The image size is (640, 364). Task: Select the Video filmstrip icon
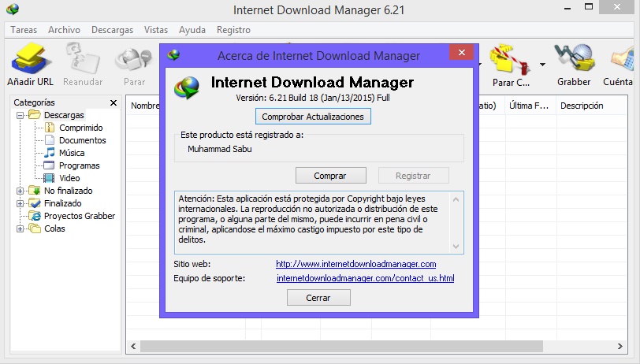tap(50, 178)
